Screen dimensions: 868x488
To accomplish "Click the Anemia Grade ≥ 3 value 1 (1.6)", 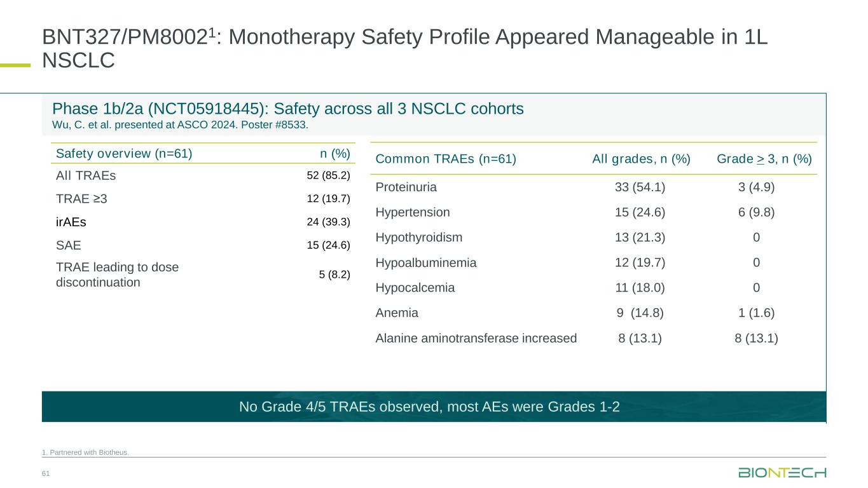I will click(755, 313).
